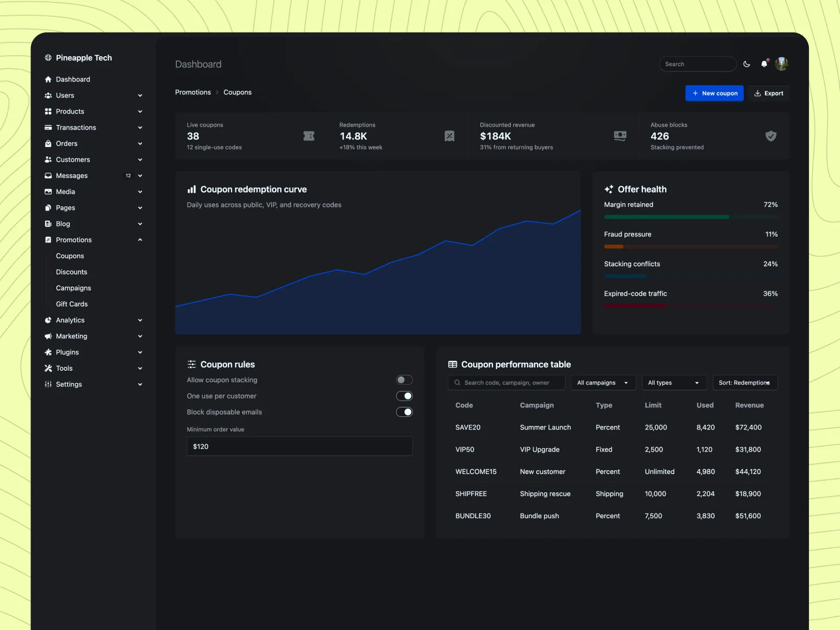Click the Export button
Screen dimensions: 840x630
(x=769, y=93)
